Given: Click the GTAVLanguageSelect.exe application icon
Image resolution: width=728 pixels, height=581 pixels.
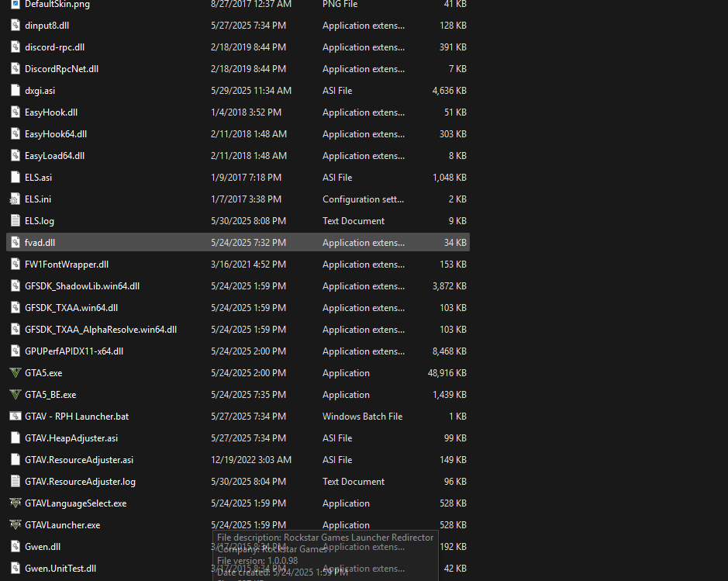Looking at the screenshot, I should pyautogui.click(x=16, y=503).
